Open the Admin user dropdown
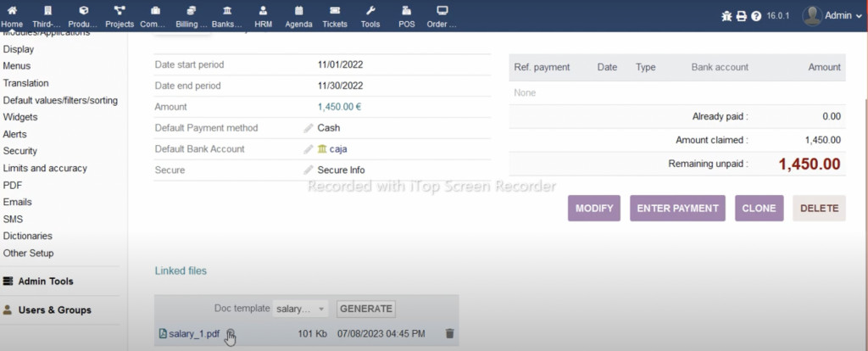Screen dimensions: 868x351 [843, 16]
